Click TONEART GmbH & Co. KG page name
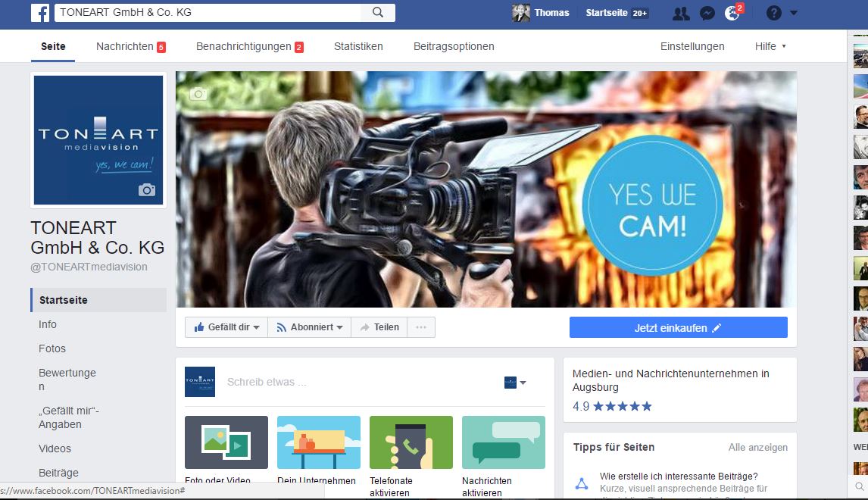The width and height of the screenshot is (868, 500). coord(98,238)
